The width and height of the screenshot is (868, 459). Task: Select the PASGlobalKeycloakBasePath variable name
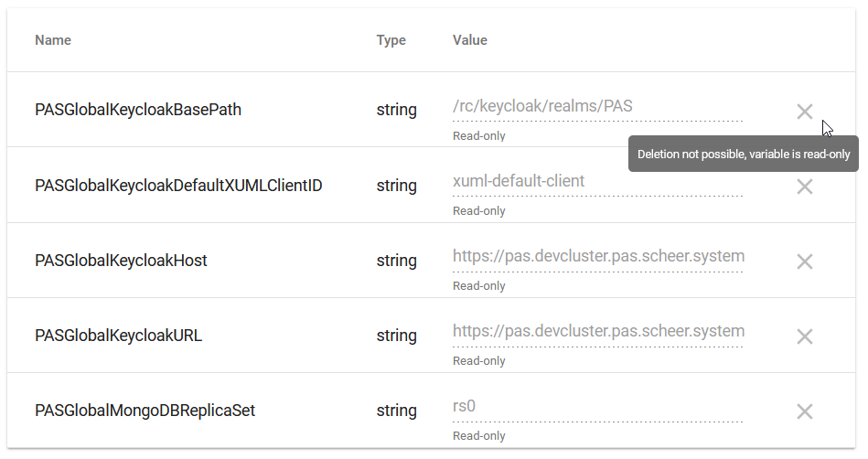(138, 111)
